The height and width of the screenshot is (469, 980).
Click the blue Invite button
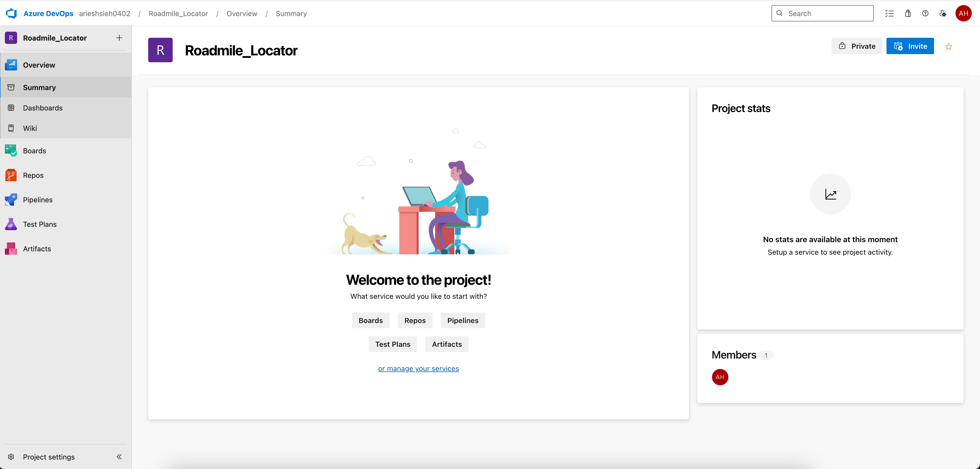pos(910,46)
